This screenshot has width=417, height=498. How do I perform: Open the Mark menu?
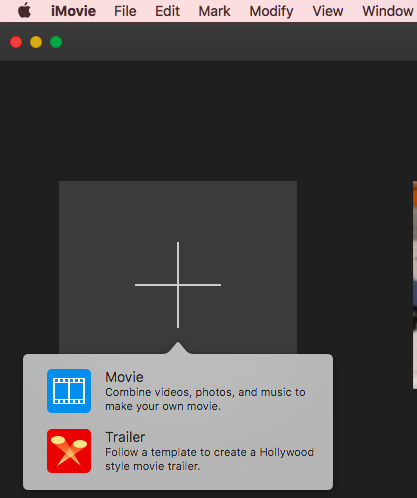214,11
